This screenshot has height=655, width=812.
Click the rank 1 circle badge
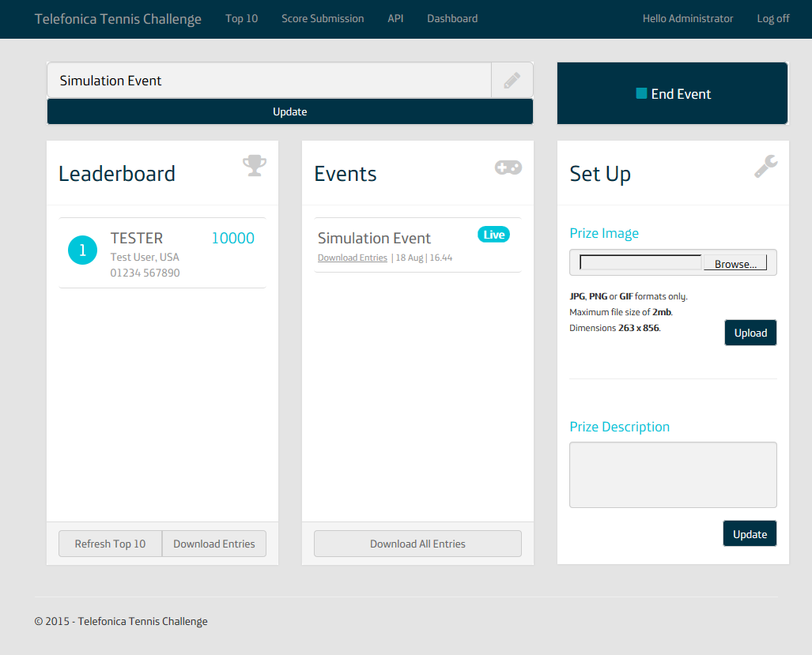[82, 250]
